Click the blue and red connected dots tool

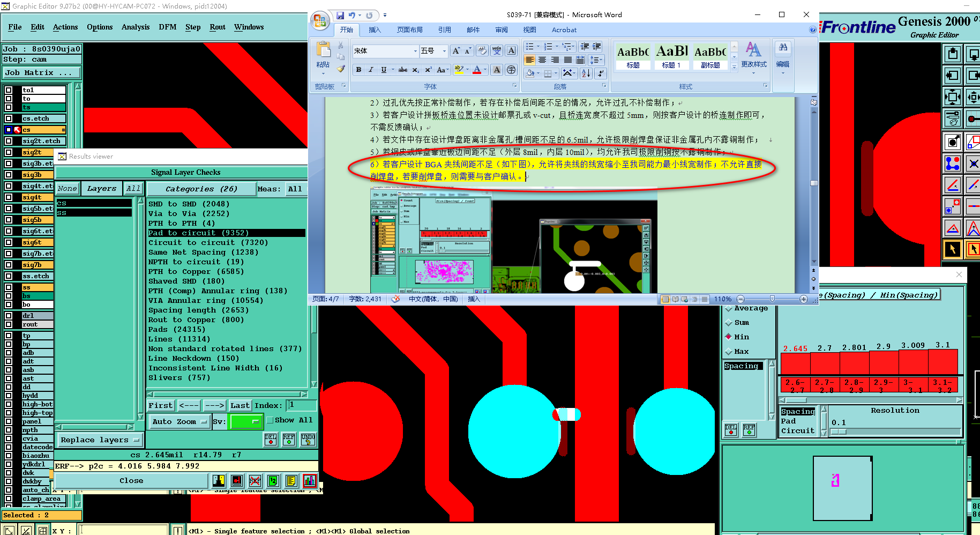tap(953, 163)
